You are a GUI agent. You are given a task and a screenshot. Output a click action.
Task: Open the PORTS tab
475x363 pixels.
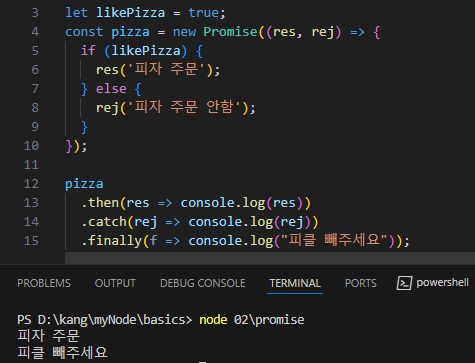361,283
